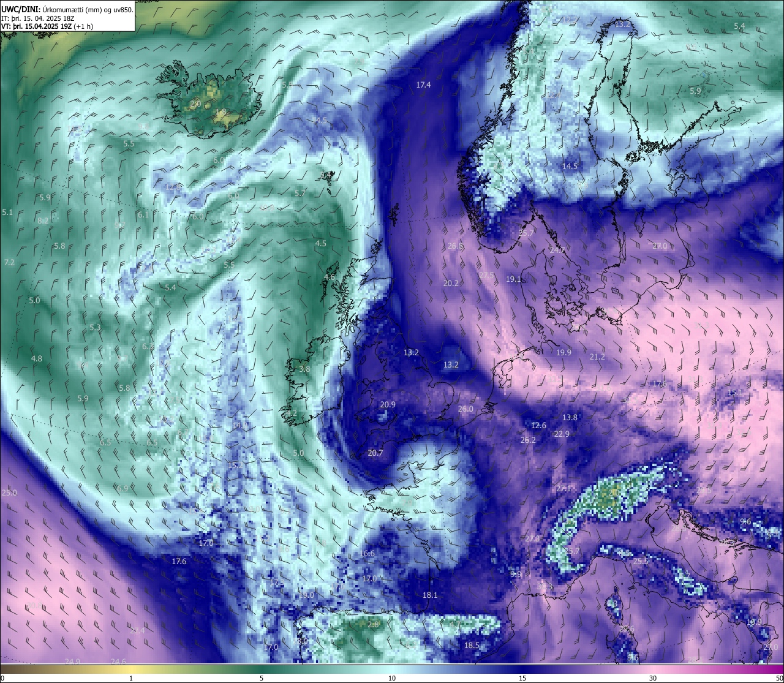Click the 3.8 value over Ireland
Viewport: 784px width, 683px height.
click(x=304, y=369)
